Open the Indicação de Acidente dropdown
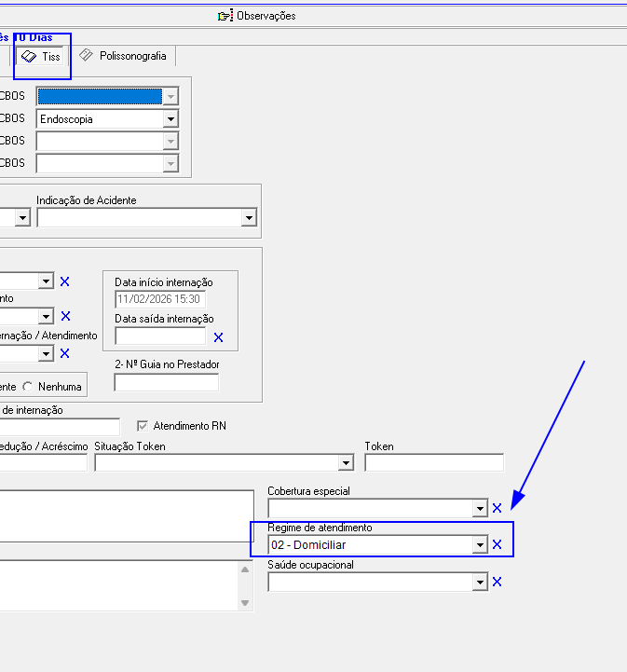Image resolution: width=627 pixels, height=672 pixels. coord(249,217)
